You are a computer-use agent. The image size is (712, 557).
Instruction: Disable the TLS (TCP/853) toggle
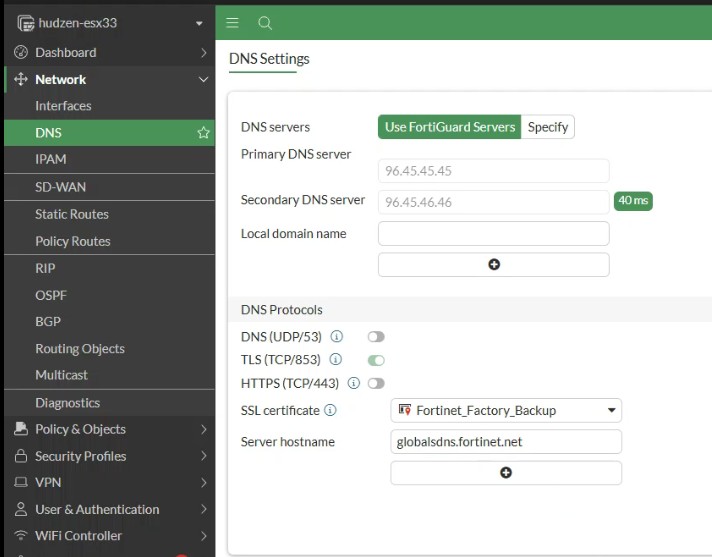click(x=376, y=360)
